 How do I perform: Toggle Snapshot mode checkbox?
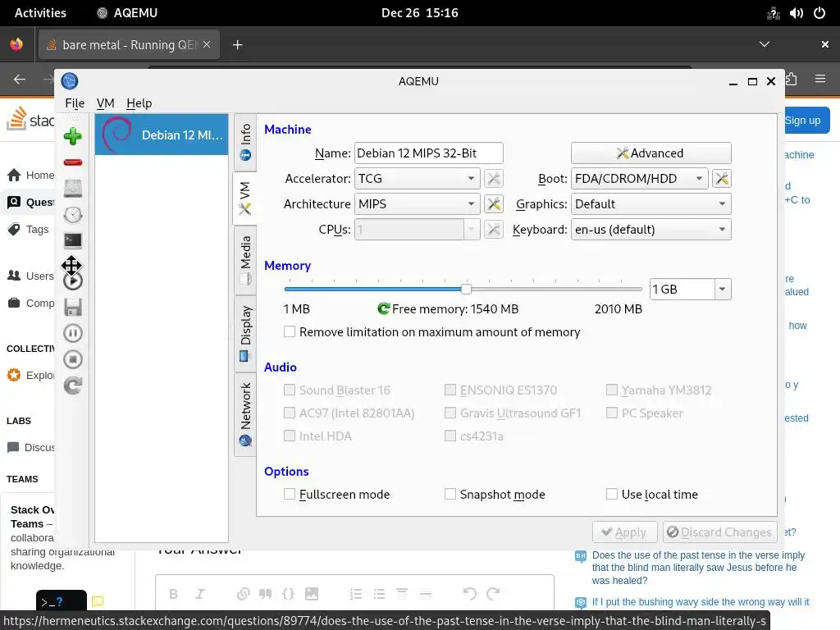[450, 494]
